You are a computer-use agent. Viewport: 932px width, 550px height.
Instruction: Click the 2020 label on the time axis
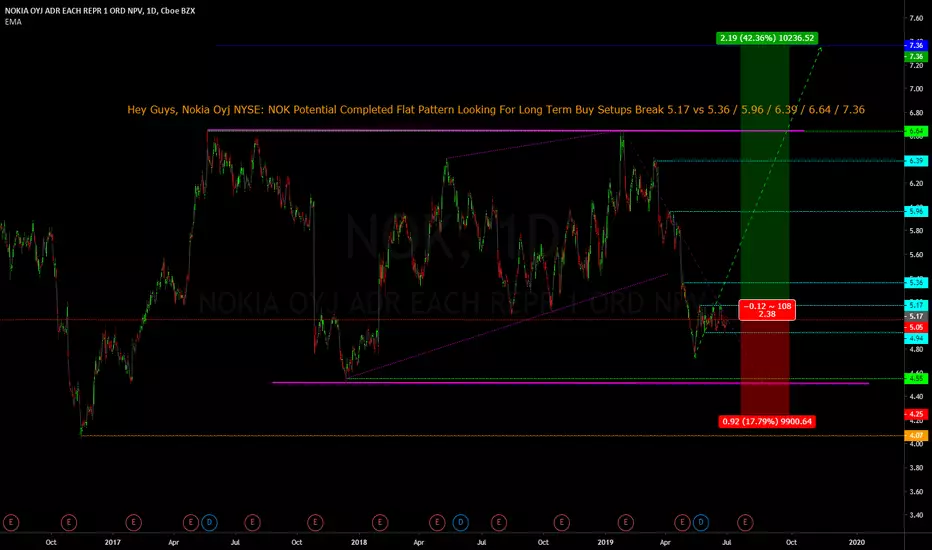[x=857, y=542]
